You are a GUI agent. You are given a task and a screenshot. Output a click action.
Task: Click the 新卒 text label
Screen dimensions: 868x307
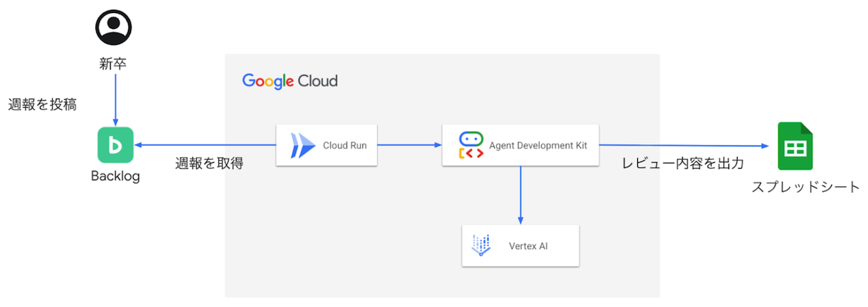point(114,64)
